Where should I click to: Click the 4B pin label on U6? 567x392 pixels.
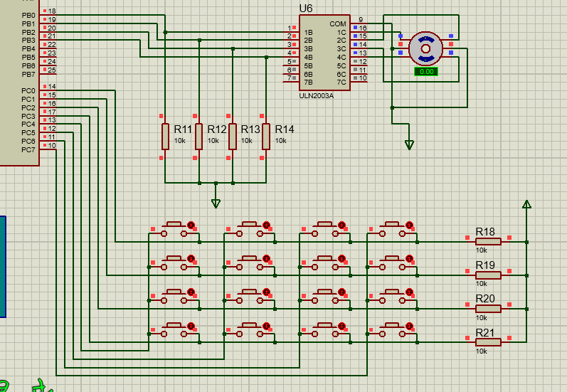click(308, 57)
